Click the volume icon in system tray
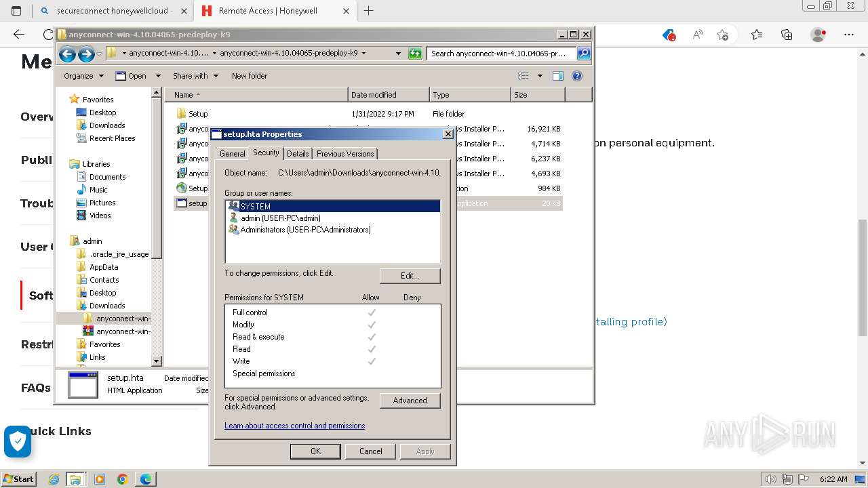The height and width of the screenshot is (488, 868). coord(771,479)
